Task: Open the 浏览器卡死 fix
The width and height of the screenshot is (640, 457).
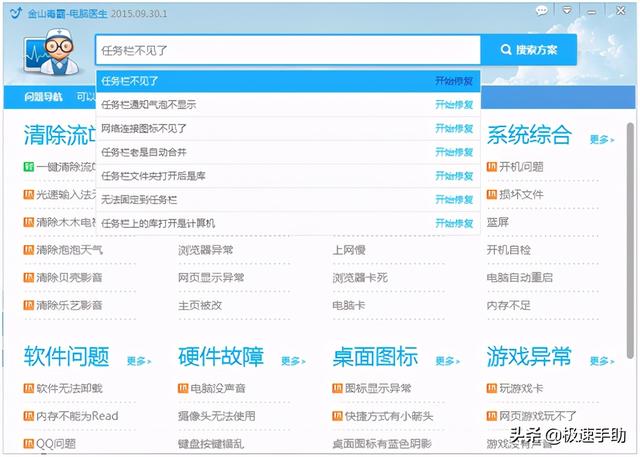Action: click(x=360, y=277)
